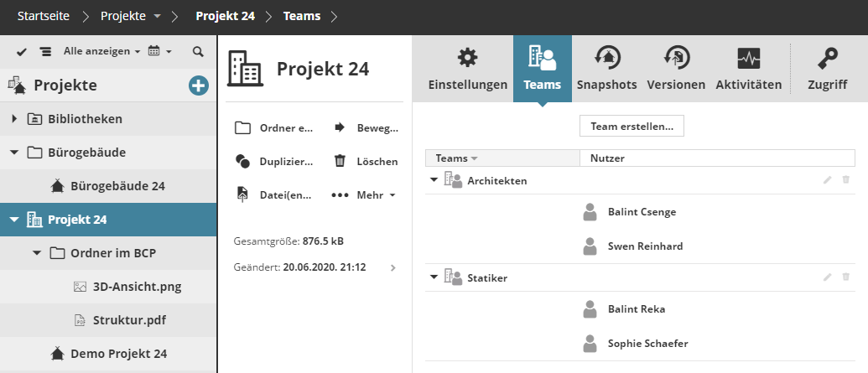Click the Team erstellen button
Viewport: 868px width, 373px height.
(x=632, y=126)
